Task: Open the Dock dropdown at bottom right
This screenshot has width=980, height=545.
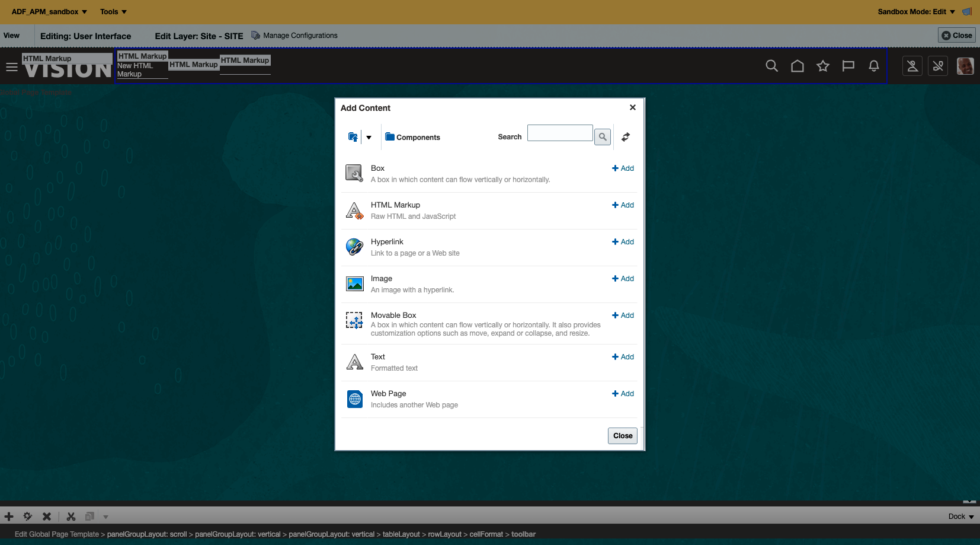Action: (959, 516)
